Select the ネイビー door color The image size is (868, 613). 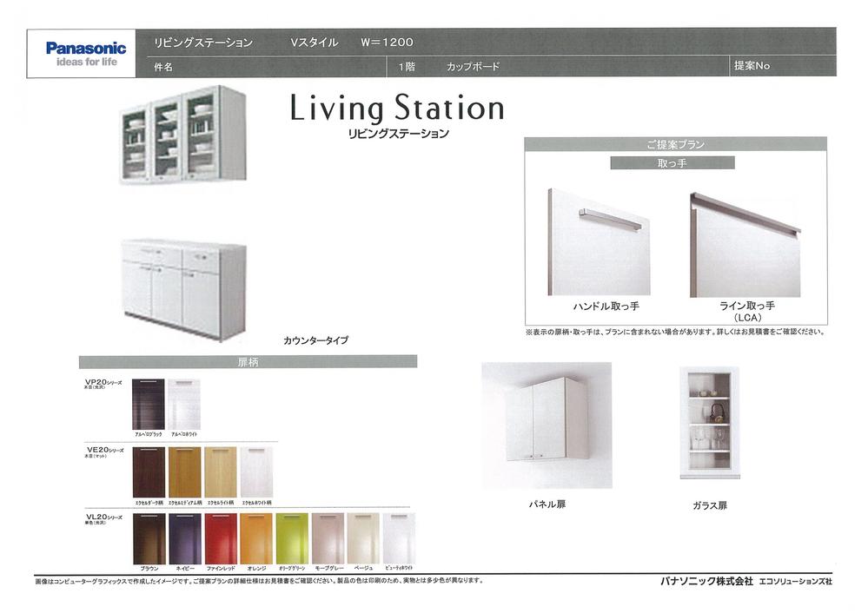click(185, 538)
